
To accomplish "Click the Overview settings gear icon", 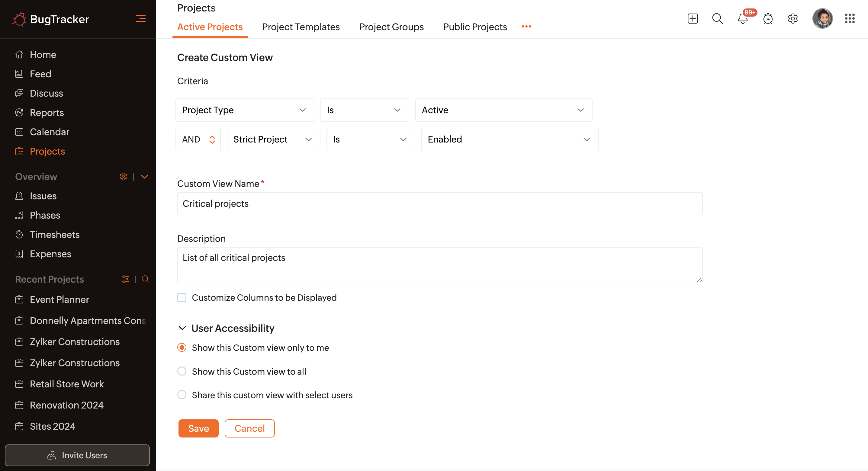I will click(123, 177).
